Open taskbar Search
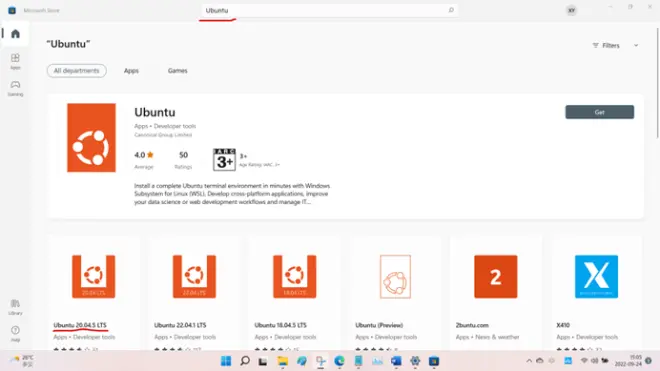Viewport: 660px width, 371px height. [x=245, y=361]
